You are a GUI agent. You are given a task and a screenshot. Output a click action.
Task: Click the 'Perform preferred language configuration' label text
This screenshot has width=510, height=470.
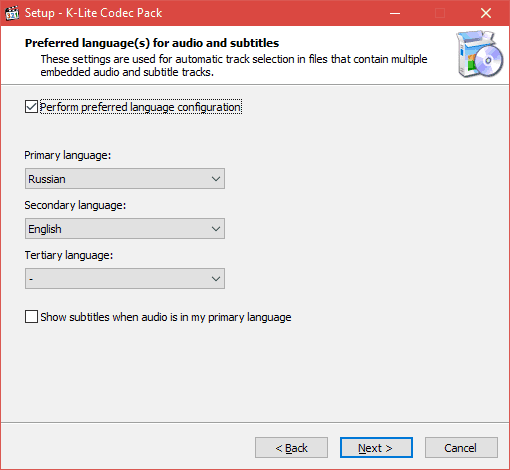click(x=141, y=107)
